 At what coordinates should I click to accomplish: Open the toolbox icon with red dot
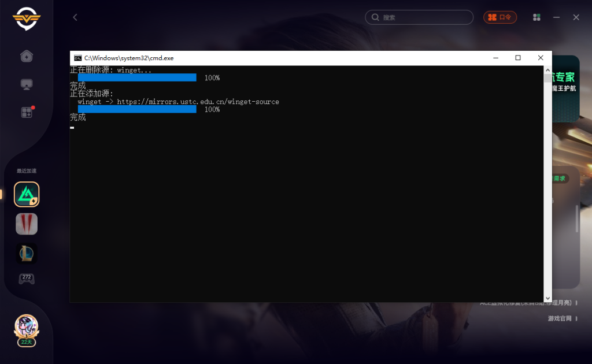click(27, 113)
